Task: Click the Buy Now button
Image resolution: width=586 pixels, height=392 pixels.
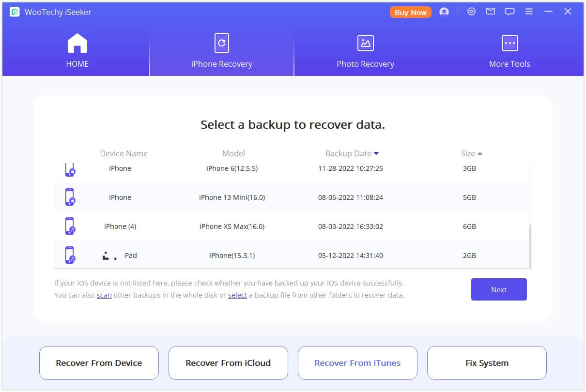Action: pyautogui.click(x=410, y=12)
